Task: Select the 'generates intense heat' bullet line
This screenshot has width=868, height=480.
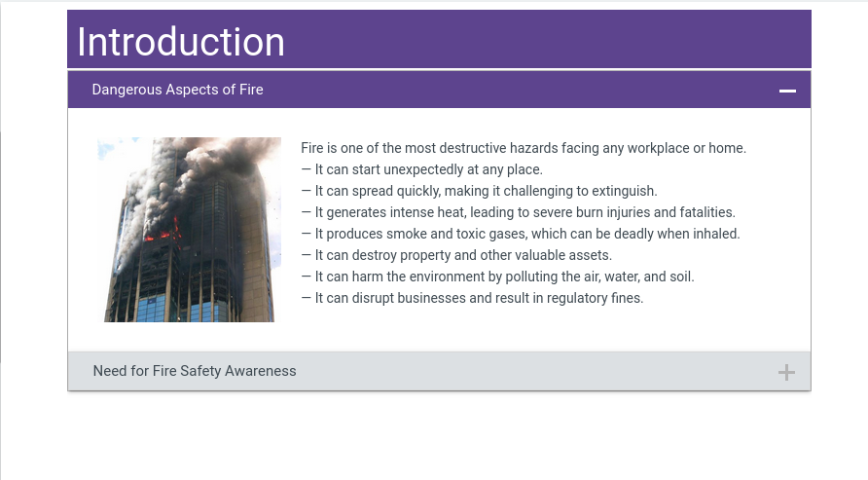Action: pos(518,212)
